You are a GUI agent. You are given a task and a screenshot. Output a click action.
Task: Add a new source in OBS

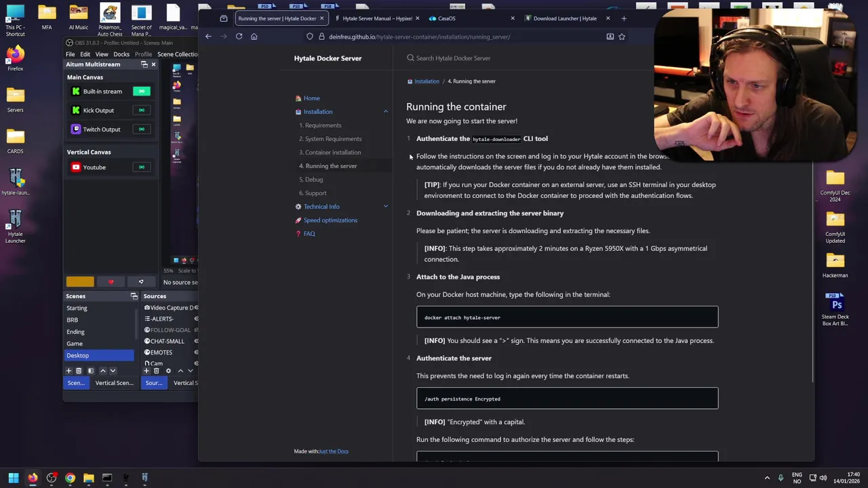[x=146, y=371]
